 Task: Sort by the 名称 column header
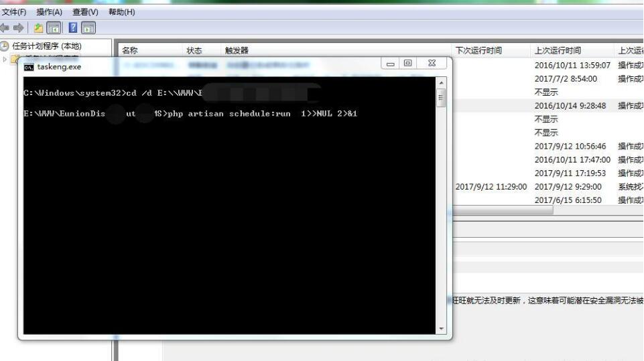130,51
